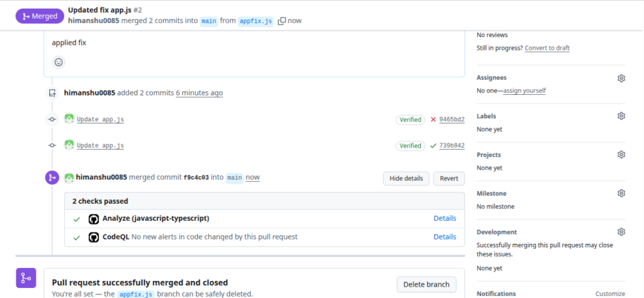Click the copy branch name icon
The height and width of the screenshot is (298, 644).
click(x=282, y=21)
